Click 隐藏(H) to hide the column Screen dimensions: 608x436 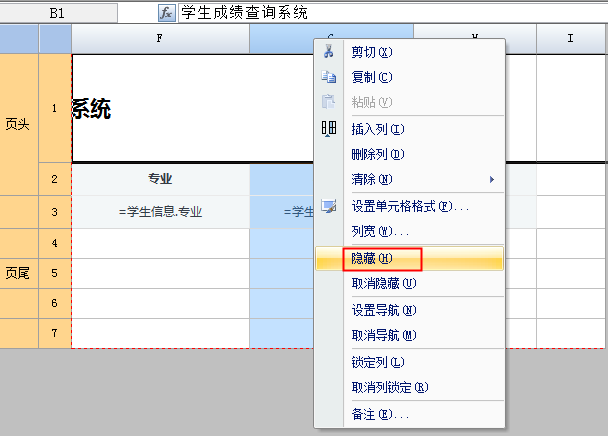tap(409, 258)
